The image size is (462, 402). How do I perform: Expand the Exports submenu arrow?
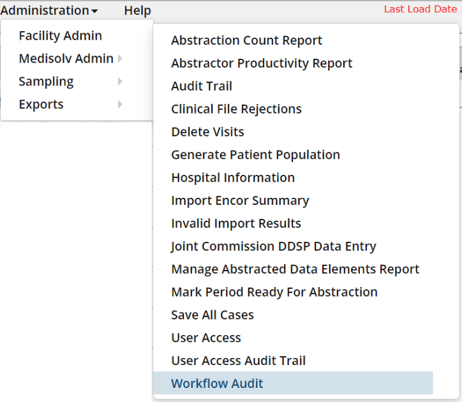tap(120, 104)
